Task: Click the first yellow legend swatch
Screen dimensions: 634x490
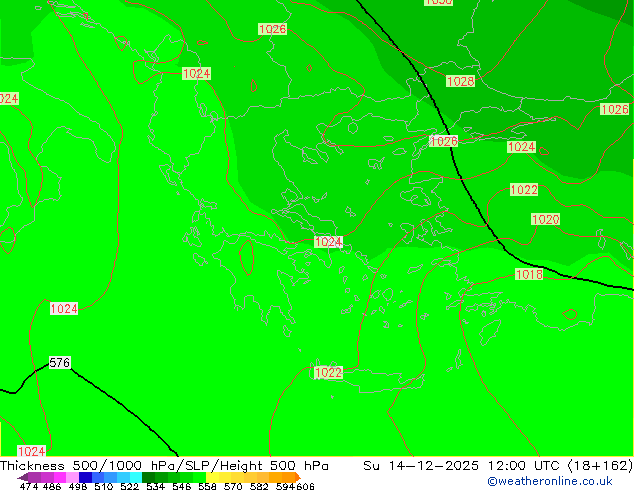Action: point(212,477)
